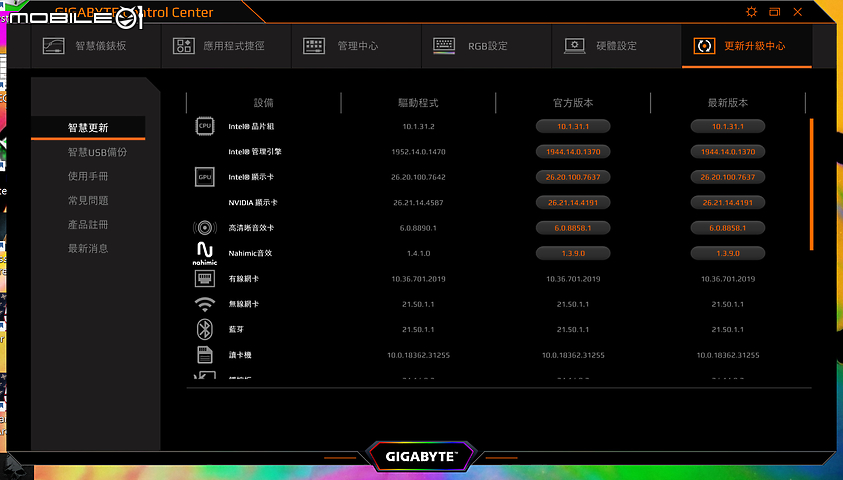
Task: Click the wireless Wi-Fi icon
Action: (205, 304)
